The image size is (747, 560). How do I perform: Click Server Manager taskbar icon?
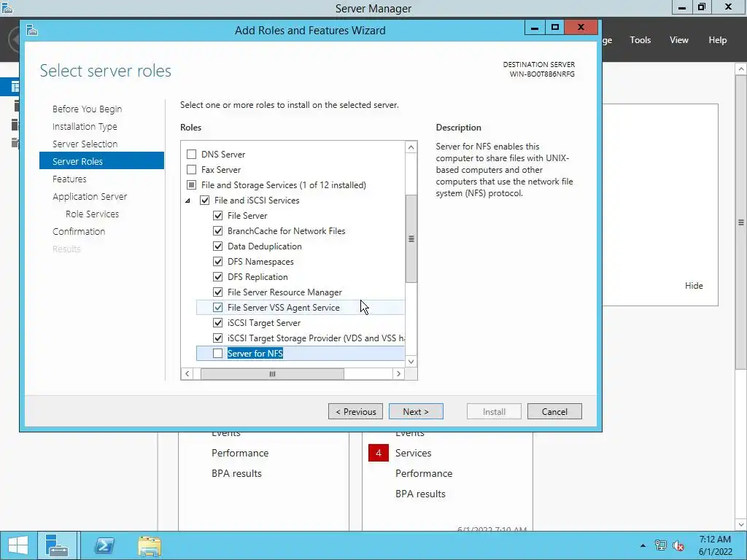57,545
